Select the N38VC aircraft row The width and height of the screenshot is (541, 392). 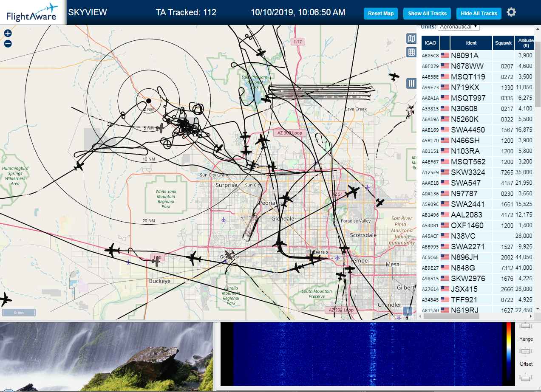point(478,236)
